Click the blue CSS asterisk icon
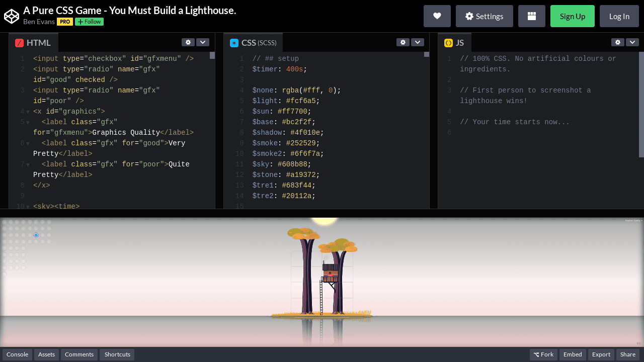The image size is (644, 362). pos(234,43)
